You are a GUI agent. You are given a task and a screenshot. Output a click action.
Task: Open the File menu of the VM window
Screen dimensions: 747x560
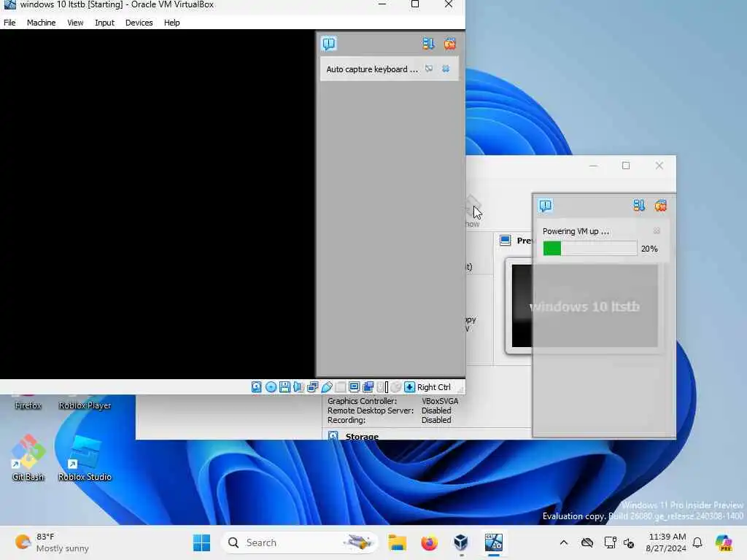click(9, 23)
